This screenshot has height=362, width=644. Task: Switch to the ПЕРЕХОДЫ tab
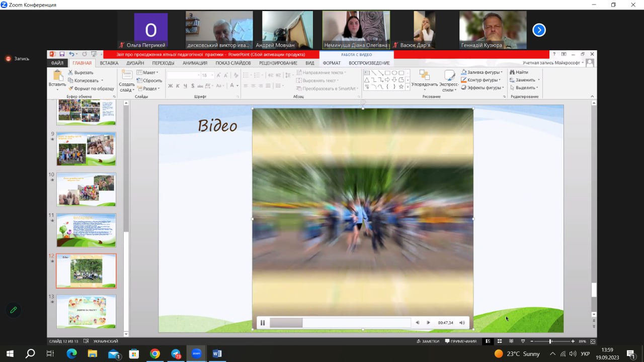(163, 63)
